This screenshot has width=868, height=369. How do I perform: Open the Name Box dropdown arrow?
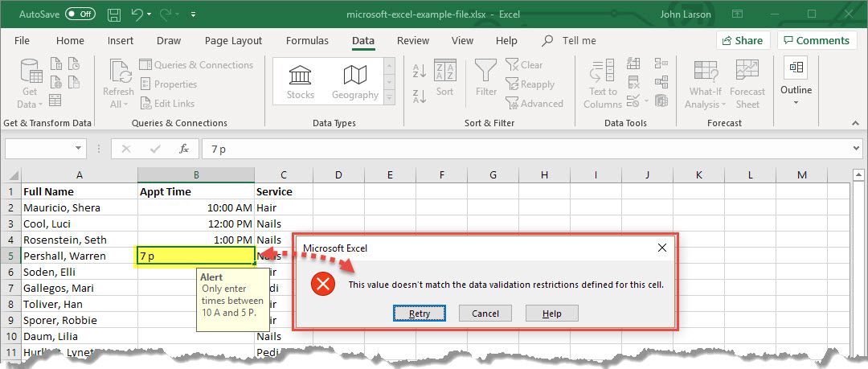tap(78, 149)
